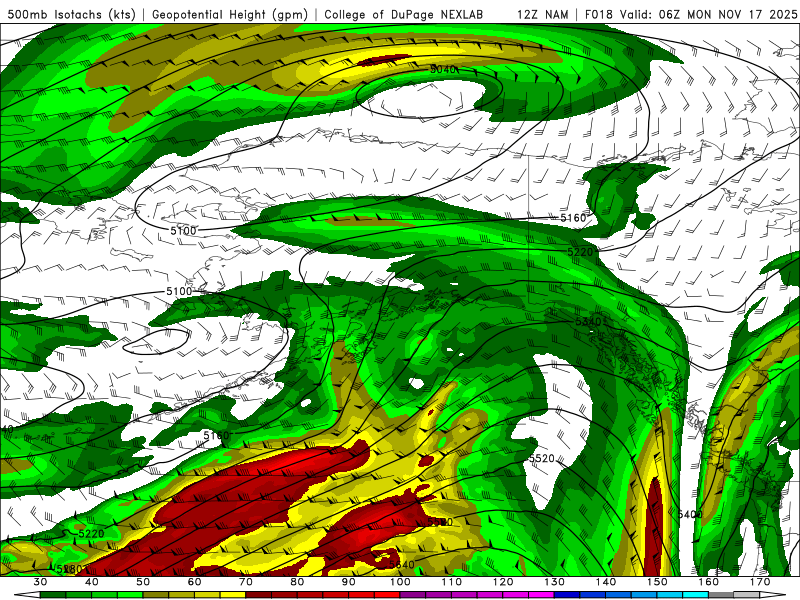Click the 110 kts value on color scale
This screenshot has width=800, height=600.
(452, 582)
